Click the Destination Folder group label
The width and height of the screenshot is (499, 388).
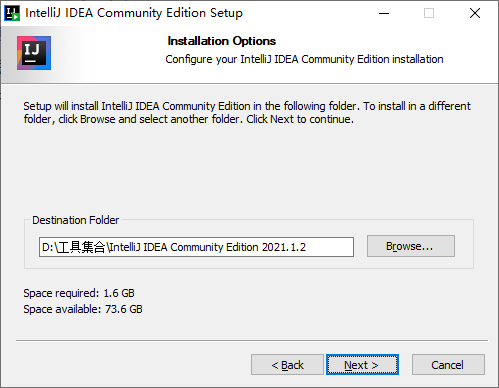76,220
